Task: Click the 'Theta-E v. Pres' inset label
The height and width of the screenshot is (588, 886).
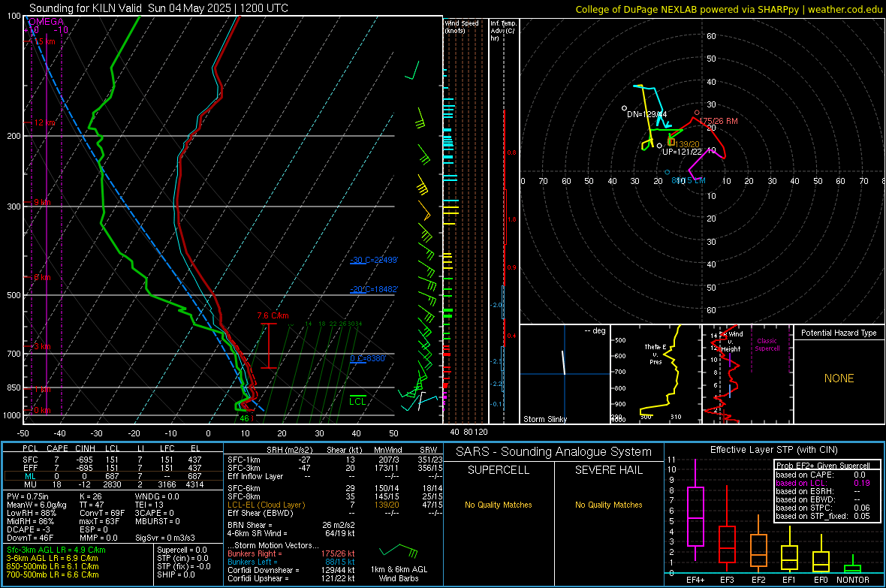Action: point(655,354)
